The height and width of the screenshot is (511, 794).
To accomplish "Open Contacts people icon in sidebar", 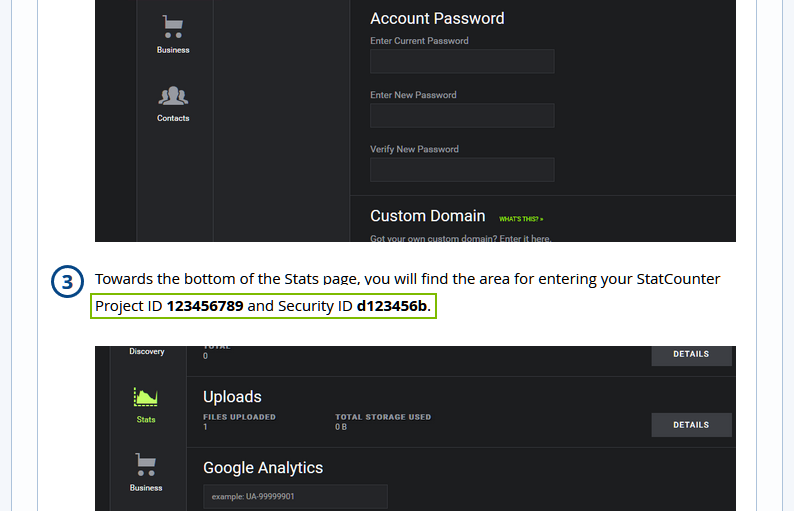I will click(173, 96).
